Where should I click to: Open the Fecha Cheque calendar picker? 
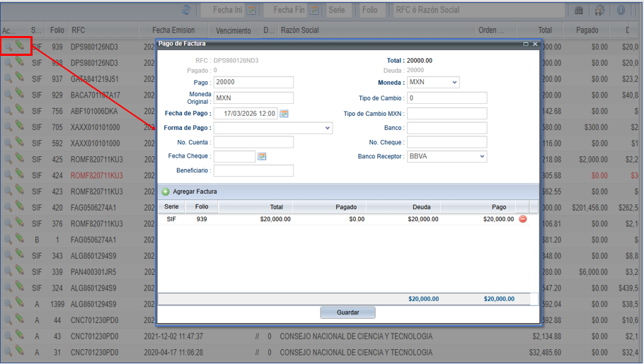(262, 156)
